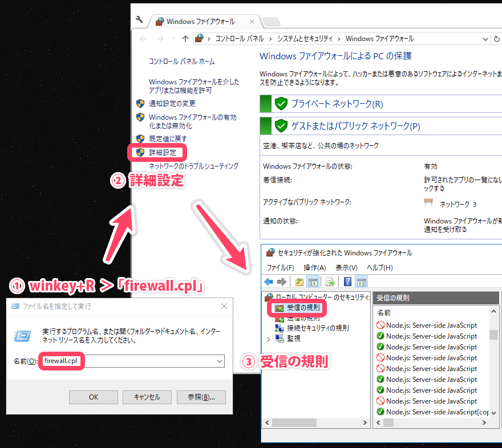Click the firewall icon in the address bar
This screenshot has width=502, height=448.
[200, 39]
